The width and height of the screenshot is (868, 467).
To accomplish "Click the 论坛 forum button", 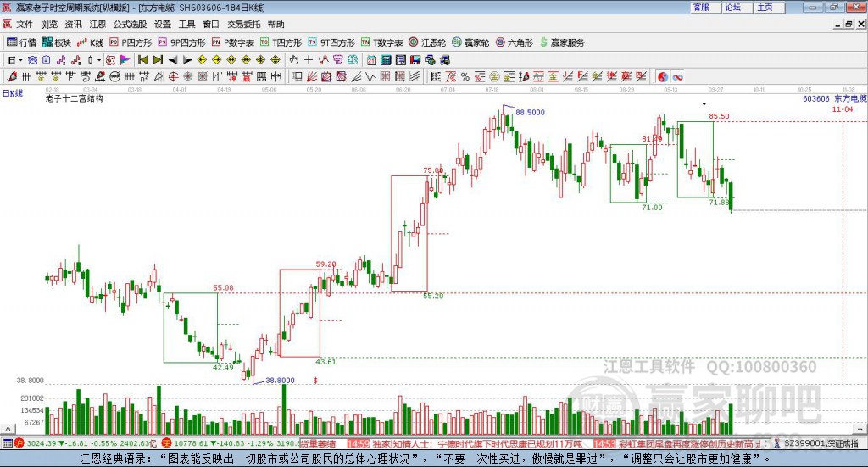I will click(737, 7).
